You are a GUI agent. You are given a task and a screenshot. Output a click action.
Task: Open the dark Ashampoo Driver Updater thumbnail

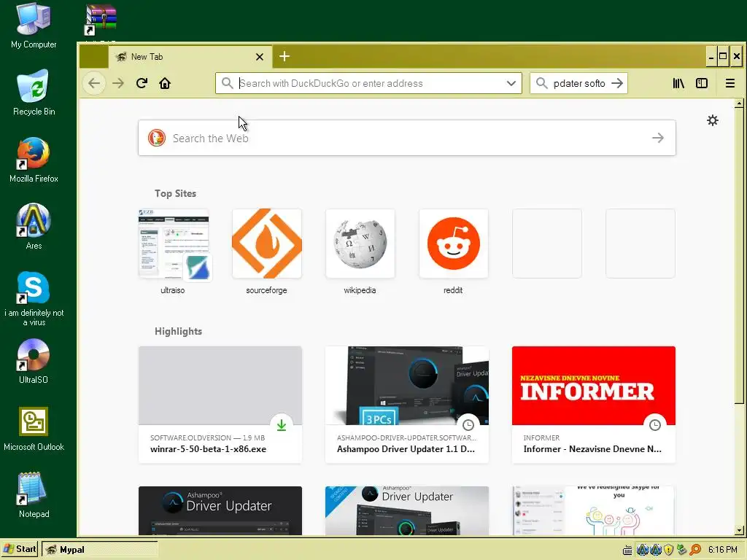tap(220, 510)
